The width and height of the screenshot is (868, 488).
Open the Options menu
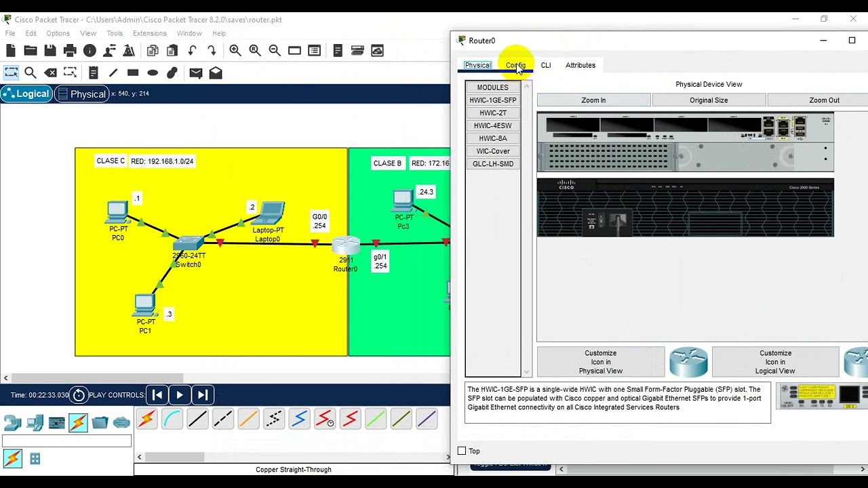click(58, 33)
